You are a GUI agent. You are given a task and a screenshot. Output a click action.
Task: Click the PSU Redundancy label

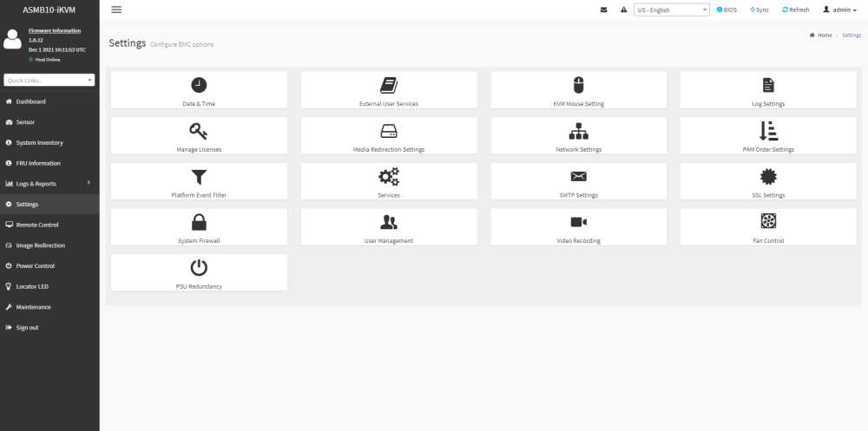click(199, 286)
